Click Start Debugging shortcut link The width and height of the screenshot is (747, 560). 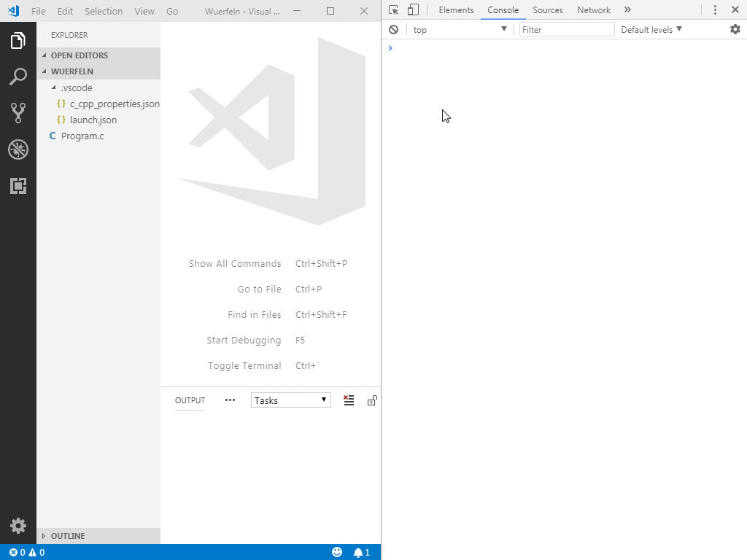243,340
